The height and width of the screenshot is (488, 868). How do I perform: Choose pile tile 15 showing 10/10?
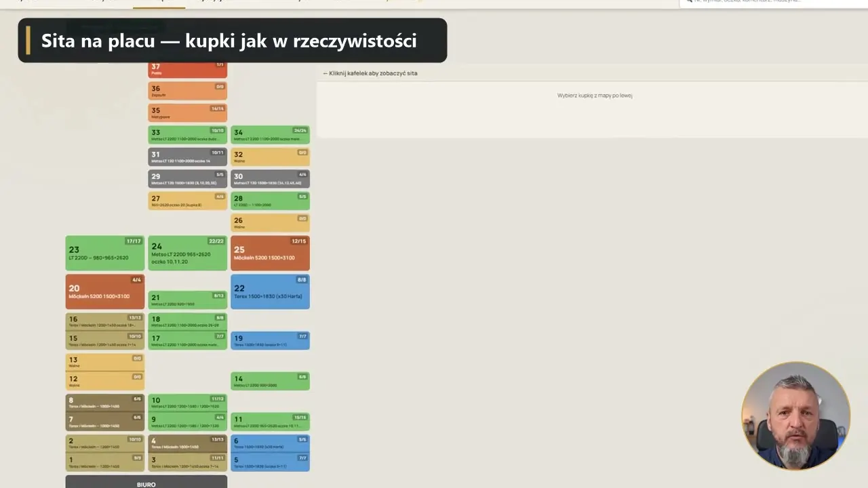[x=104, y=340]
